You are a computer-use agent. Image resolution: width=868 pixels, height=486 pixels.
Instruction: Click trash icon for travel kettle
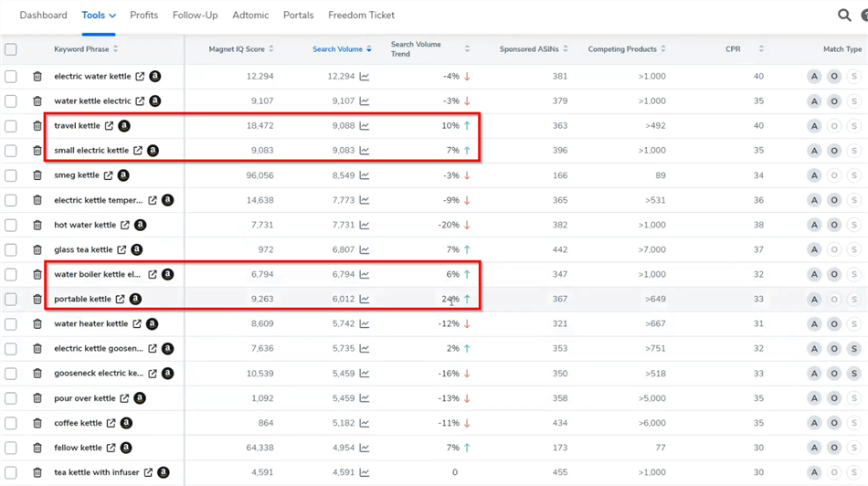click(37, 126)
